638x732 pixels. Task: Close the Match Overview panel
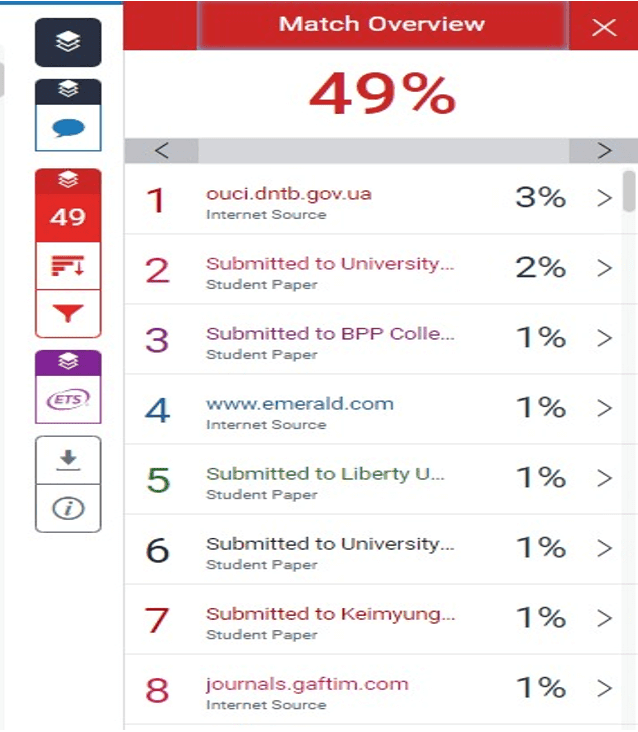pyautogui.click(x=604, y=27)
